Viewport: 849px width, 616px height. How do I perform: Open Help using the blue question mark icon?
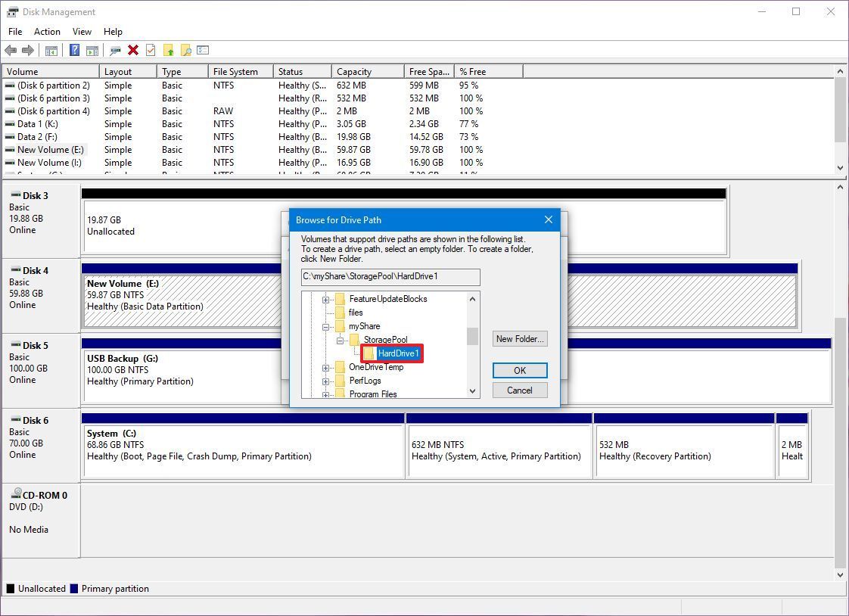click(73, 50)
